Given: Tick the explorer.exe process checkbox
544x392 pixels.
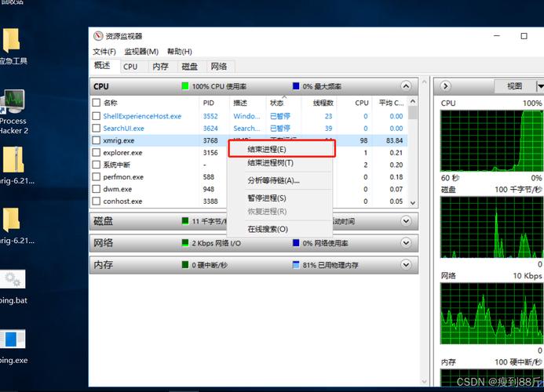Looking at the screenshot, I should click(x=97, y=153).
